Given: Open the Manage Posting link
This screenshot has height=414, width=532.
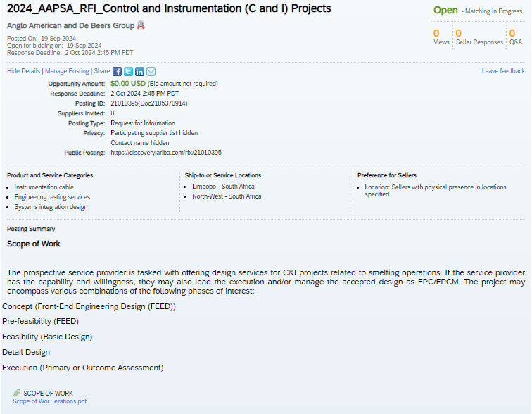Looking at the screenshot, I should pos(67,71).
